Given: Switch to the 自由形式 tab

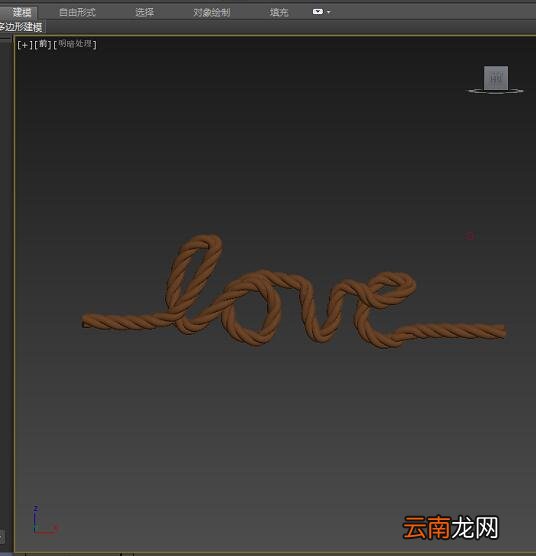Looking at the screenshot, I should (x=77, y=12).
